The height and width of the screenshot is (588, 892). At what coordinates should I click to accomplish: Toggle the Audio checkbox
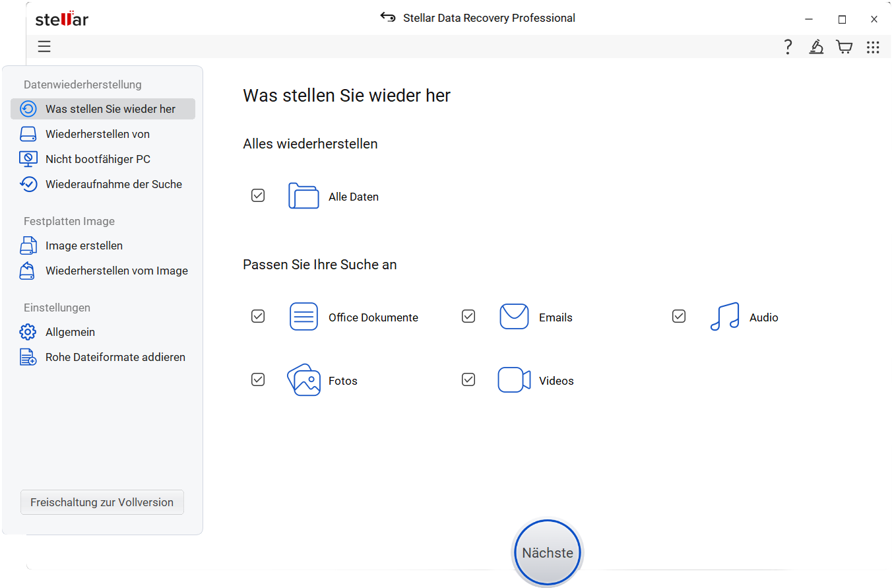pos(679,317)
